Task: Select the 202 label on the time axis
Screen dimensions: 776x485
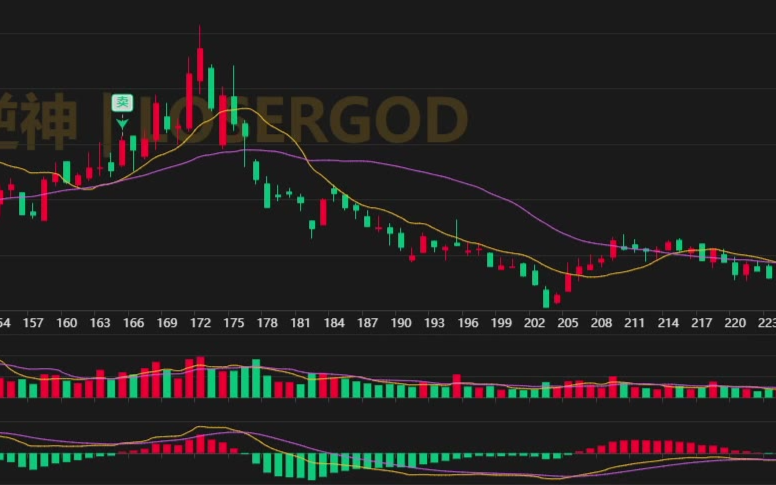Action: click(534, 323)
